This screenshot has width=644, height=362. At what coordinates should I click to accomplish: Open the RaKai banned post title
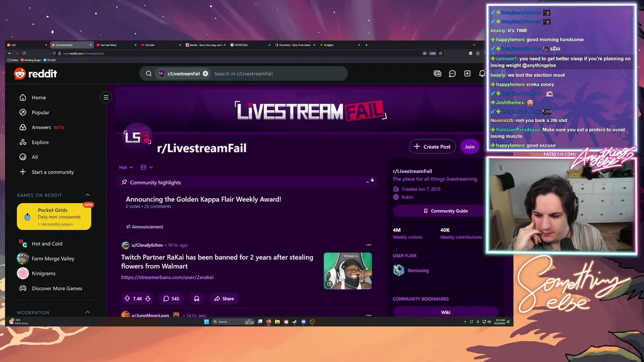[217, 261]
